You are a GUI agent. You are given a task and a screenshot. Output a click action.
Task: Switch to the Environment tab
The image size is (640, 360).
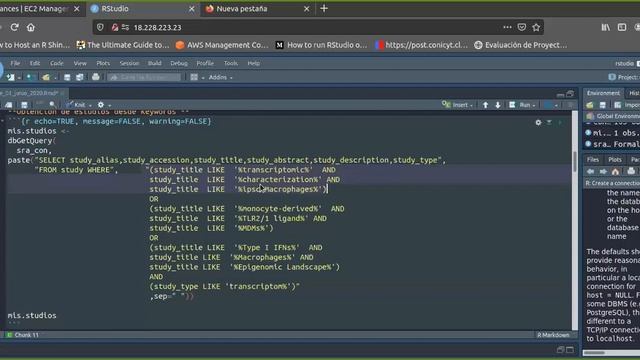(x=603, y=93)
